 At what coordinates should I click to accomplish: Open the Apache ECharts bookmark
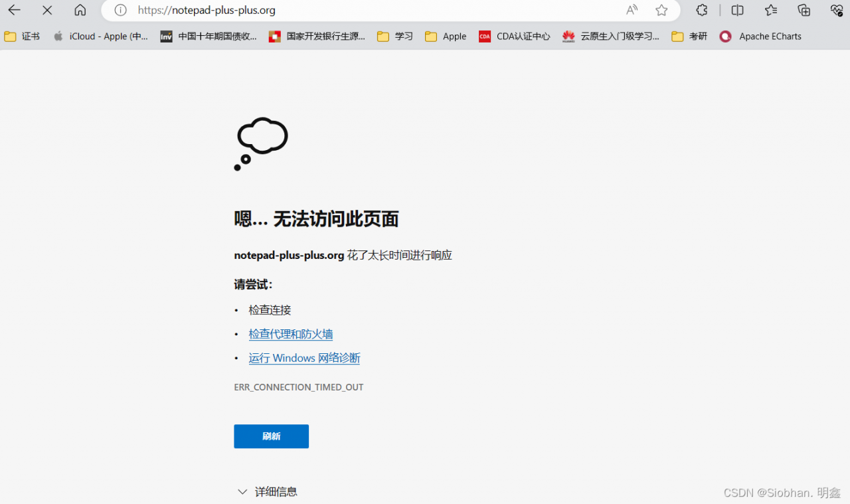point(760,37)
